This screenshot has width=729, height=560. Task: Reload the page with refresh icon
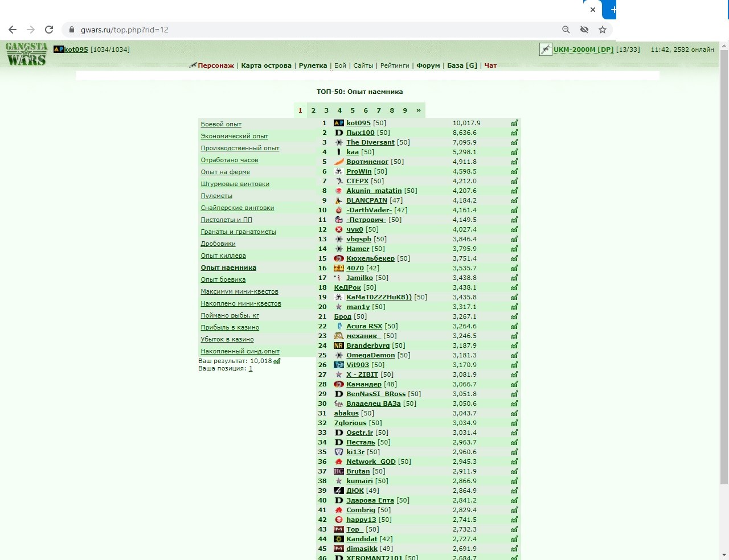(x=49, y=30)
